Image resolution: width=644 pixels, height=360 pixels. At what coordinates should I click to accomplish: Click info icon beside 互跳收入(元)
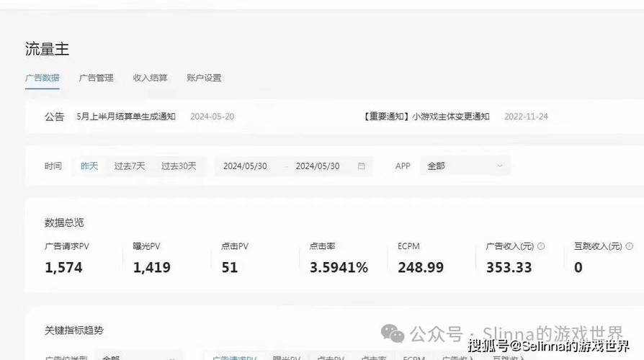click(x=630, y=246)
